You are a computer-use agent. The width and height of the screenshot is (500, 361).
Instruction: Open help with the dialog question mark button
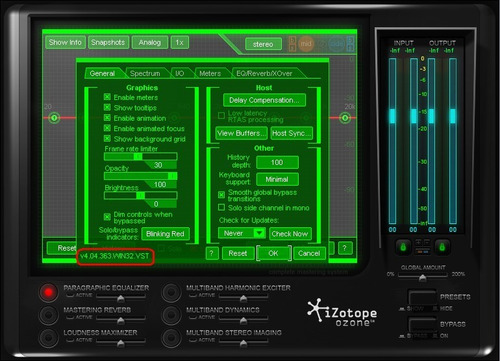(x=212, y=253)
